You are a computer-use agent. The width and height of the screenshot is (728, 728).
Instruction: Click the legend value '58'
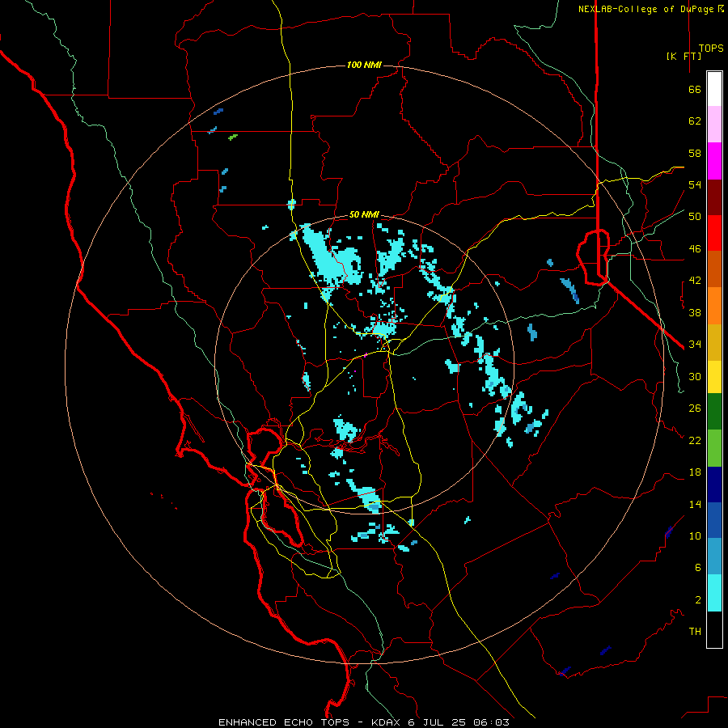(695, 153)
